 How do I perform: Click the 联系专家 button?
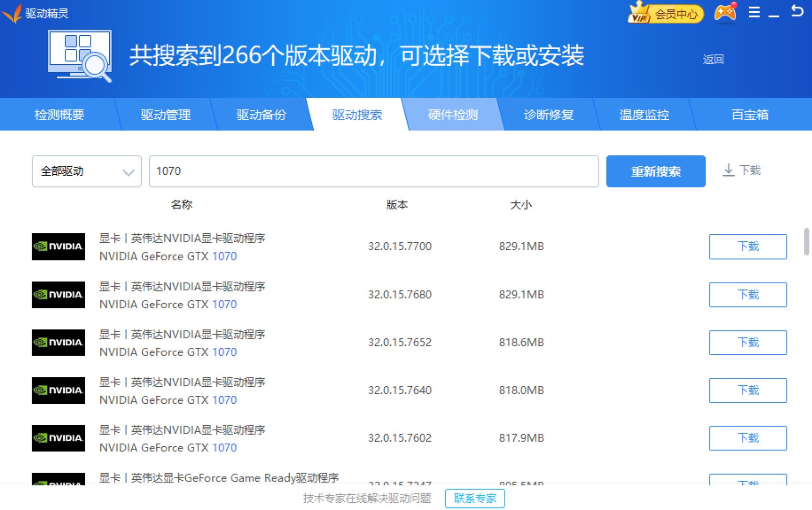pyautogui.click(x=475, y=498)
